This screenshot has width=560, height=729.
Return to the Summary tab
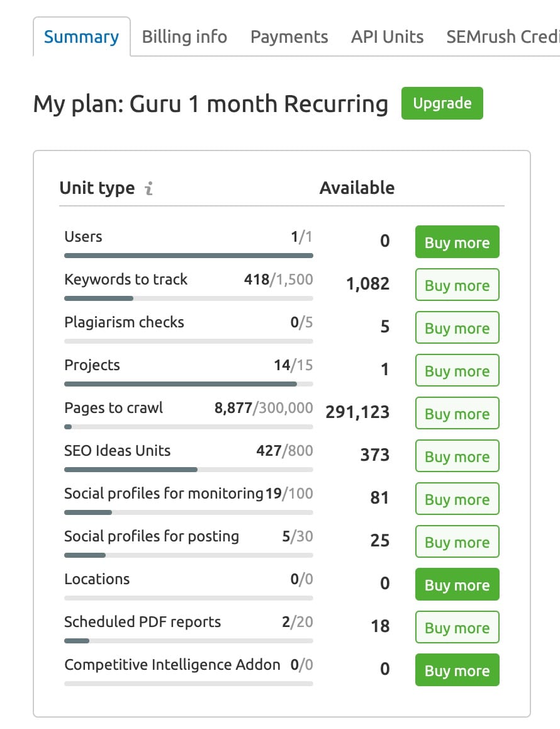tap(81, 37)
